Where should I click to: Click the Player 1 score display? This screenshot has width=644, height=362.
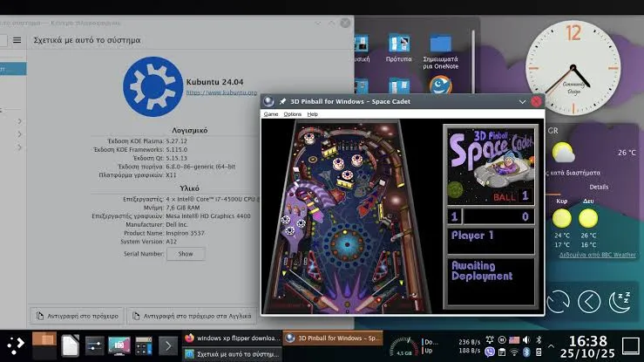pos(491,216)
